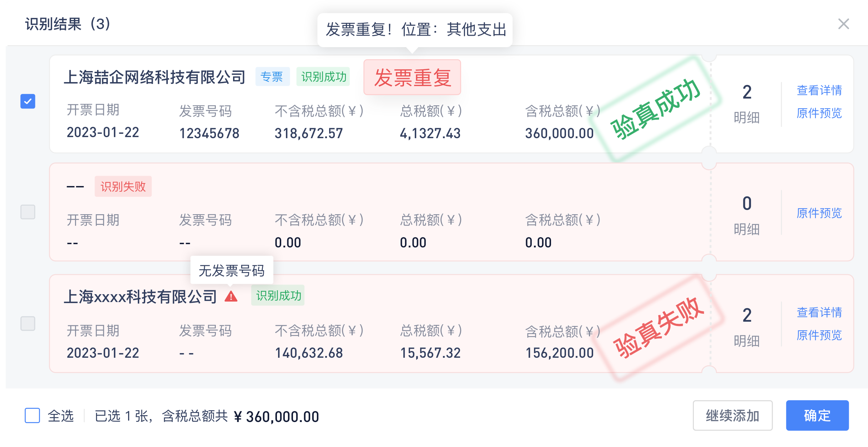
Task: Close the recognition results dialog
Action: 843,24
